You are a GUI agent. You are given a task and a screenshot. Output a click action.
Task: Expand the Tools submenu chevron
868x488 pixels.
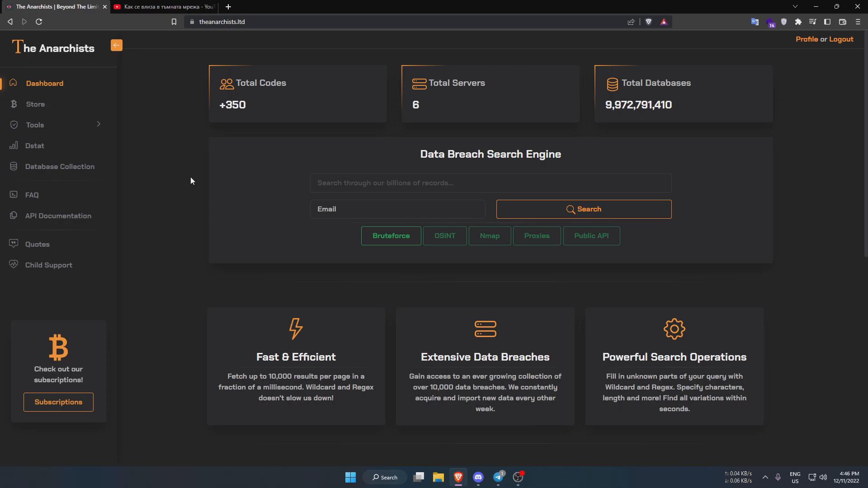(99, 124)
